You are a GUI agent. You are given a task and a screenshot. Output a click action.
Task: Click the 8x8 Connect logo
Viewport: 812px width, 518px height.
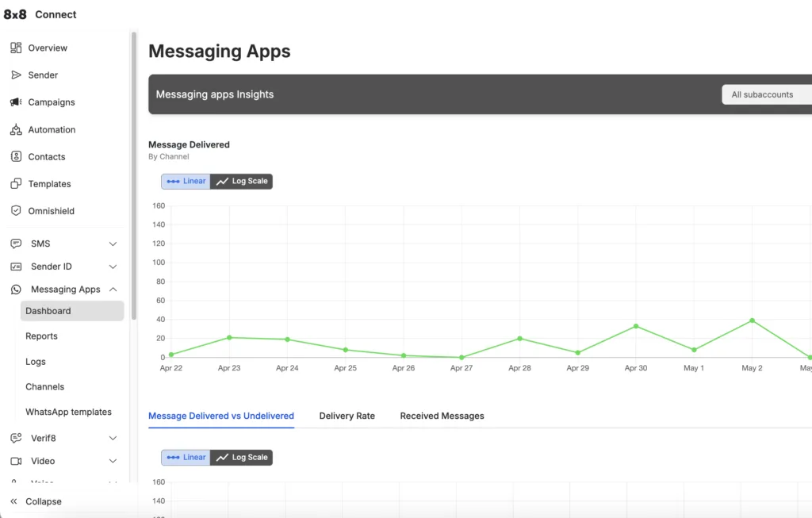click(40, 14)
